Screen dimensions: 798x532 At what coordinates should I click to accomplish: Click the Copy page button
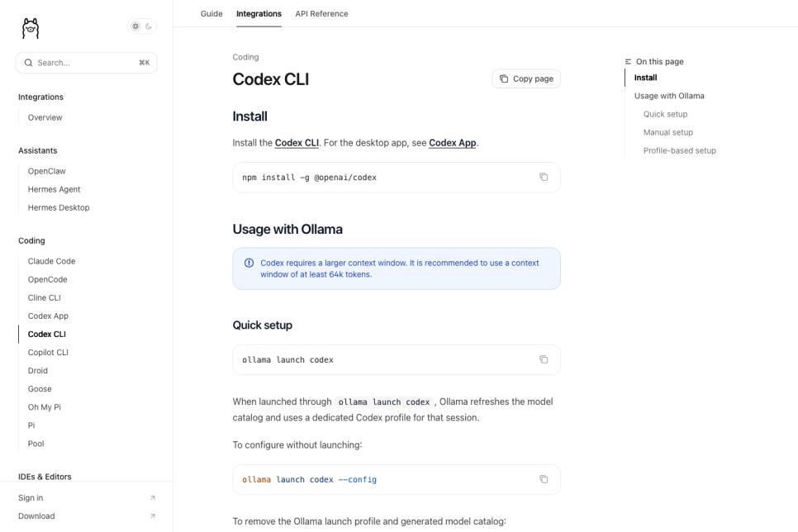pyautogui.click(x=526, y=78)
